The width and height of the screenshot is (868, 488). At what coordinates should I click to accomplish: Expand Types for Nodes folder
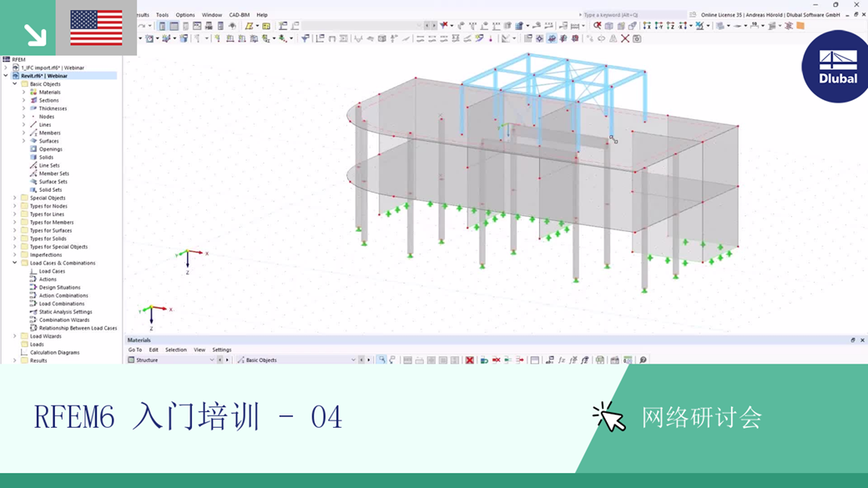point(15,206)
